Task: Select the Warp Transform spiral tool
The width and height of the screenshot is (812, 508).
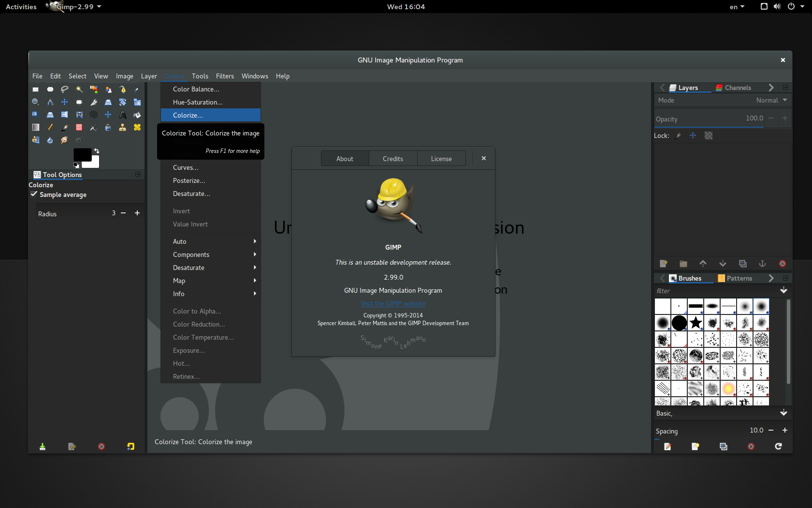Action: tap(94, 115)
